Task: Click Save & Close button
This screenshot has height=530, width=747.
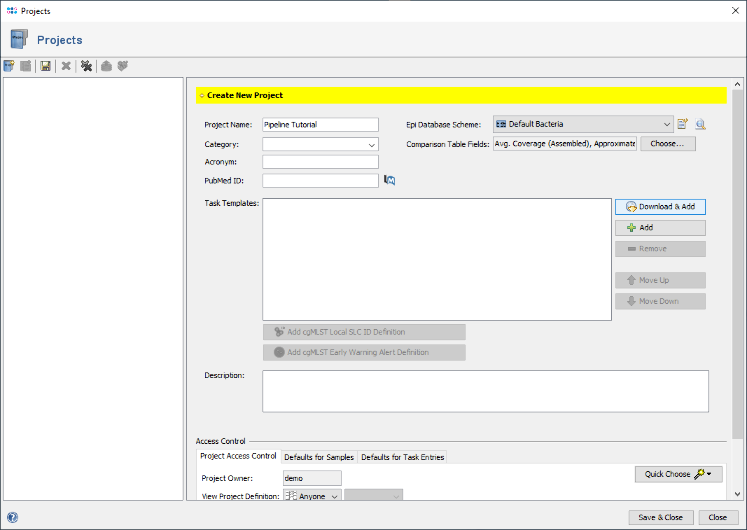Action: (x=661, y=517)
